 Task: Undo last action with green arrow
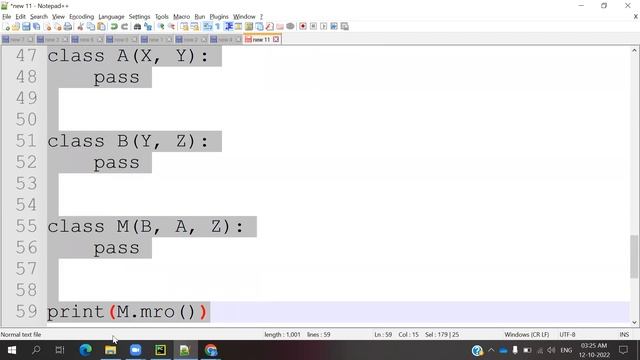click(114, 27)
